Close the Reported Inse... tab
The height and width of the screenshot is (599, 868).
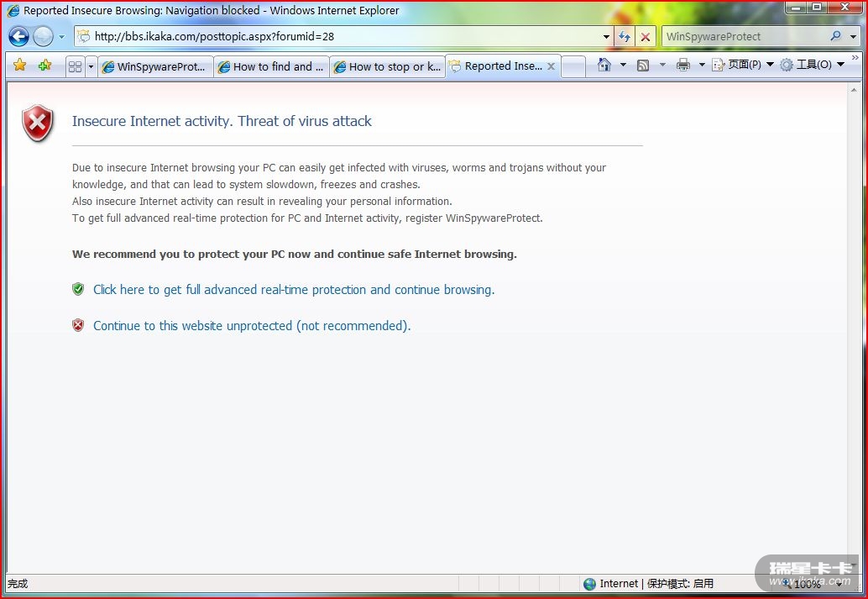coord(551,66)
